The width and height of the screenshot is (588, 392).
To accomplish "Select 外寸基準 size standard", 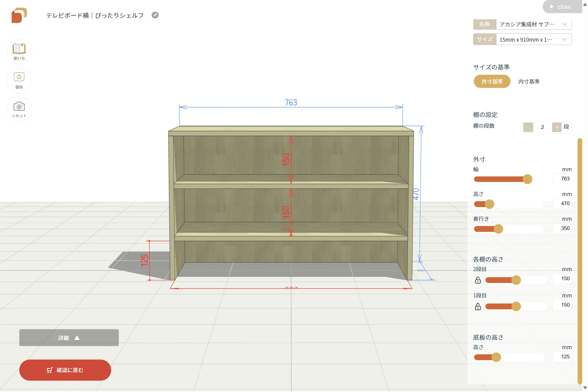I will pyautogui.click(x=492, y=81).
